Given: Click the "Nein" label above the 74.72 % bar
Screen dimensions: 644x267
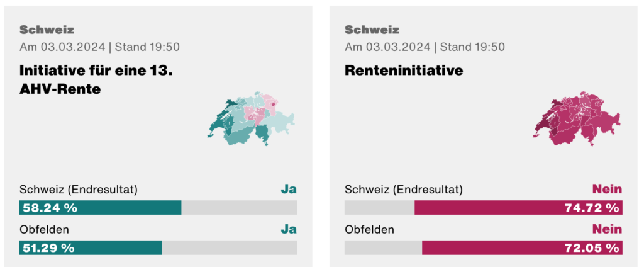Looking at the screenshot, I should 607,190.
